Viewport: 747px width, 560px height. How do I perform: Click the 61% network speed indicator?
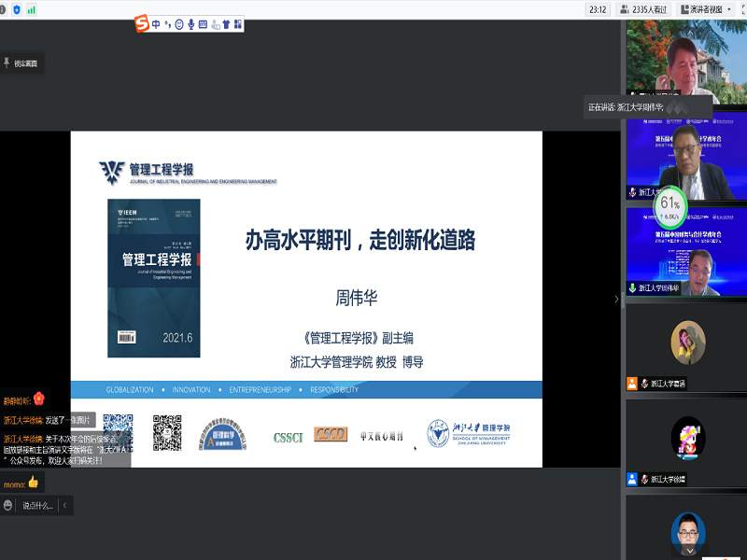click(x=670, y=203)
